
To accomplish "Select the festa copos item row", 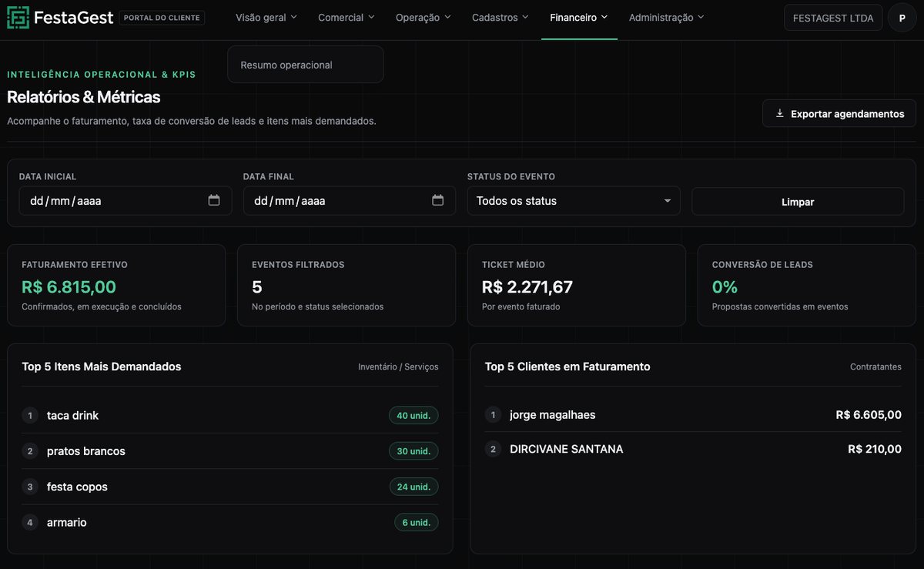I will (x=230, y=487).
